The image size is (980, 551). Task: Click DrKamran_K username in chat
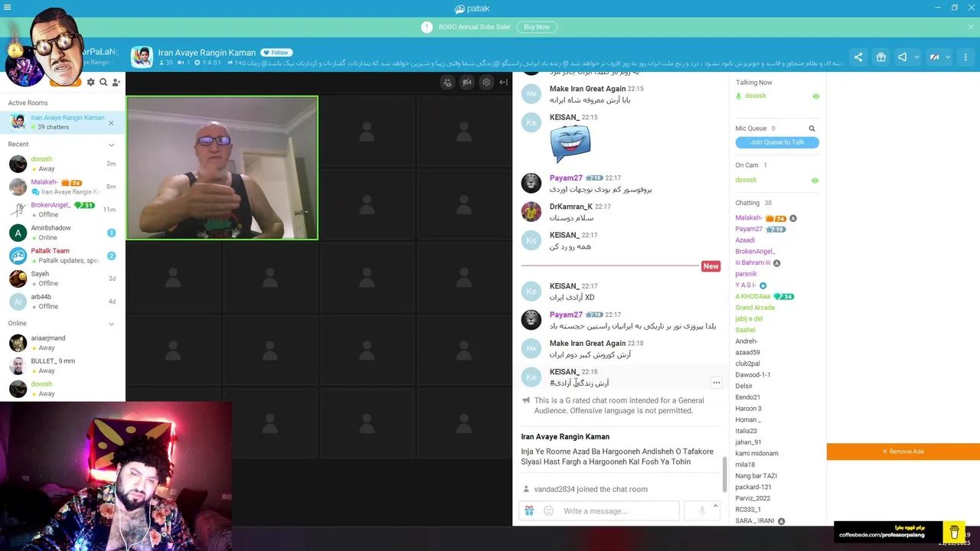point(570,207)
